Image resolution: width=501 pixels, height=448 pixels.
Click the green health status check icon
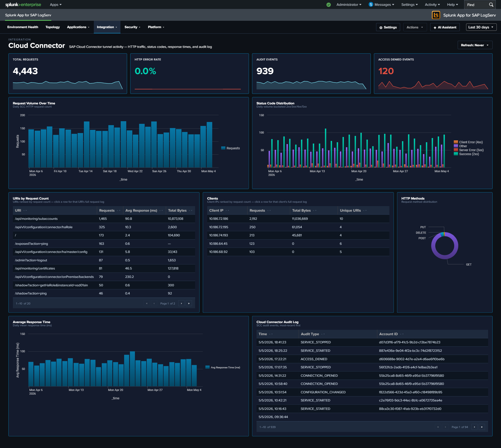(328, 5)
